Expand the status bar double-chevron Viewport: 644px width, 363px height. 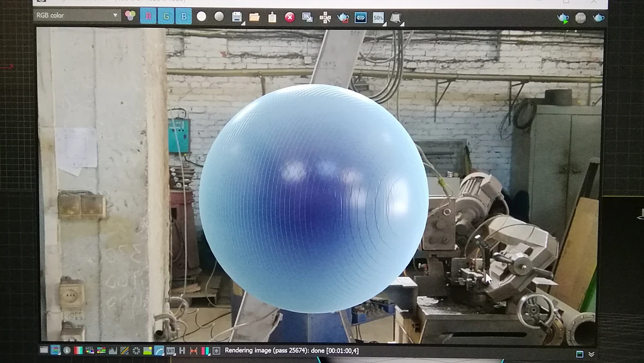(592, 354)
